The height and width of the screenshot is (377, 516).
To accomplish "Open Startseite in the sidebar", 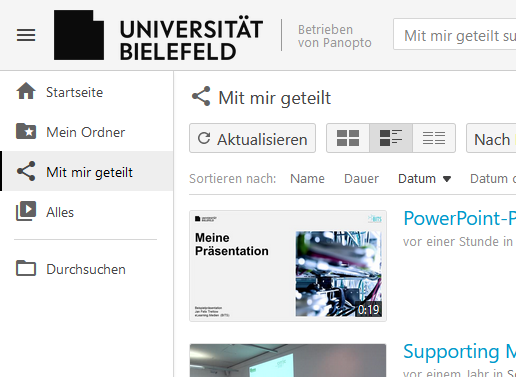I will tap(87, 91).
